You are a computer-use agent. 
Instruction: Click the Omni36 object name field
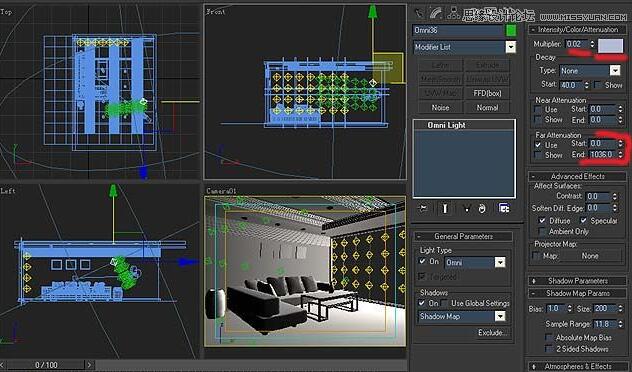tap(458, 30)
